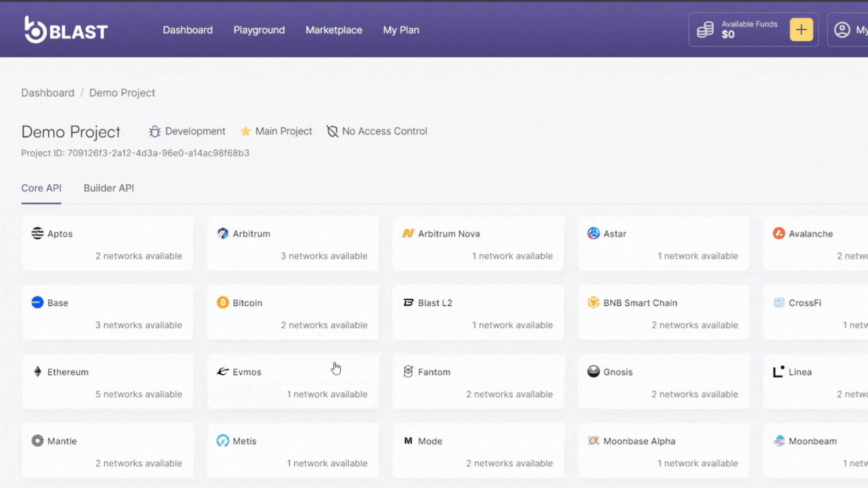Click Bitcoin '2 networks available' text
868x488 pixels.
pos(324,325)
